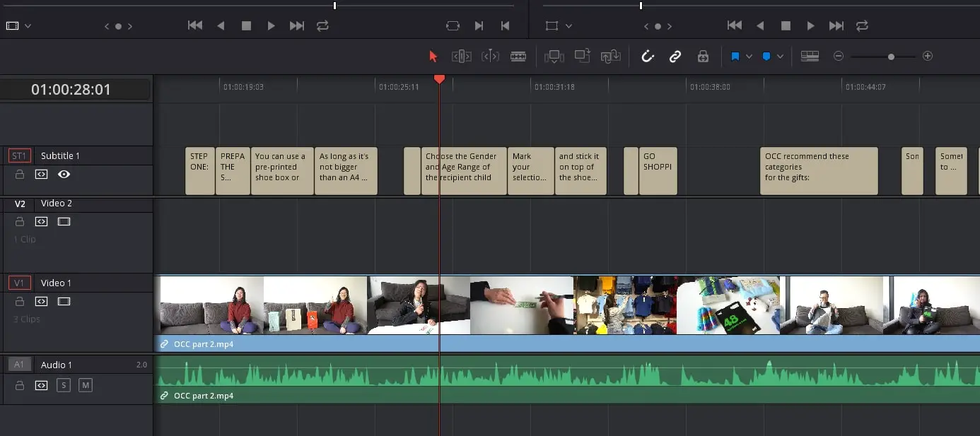Screen dimensions: 980x436
Task: Select the Blade Edit Mode tool
Action: 518,57
